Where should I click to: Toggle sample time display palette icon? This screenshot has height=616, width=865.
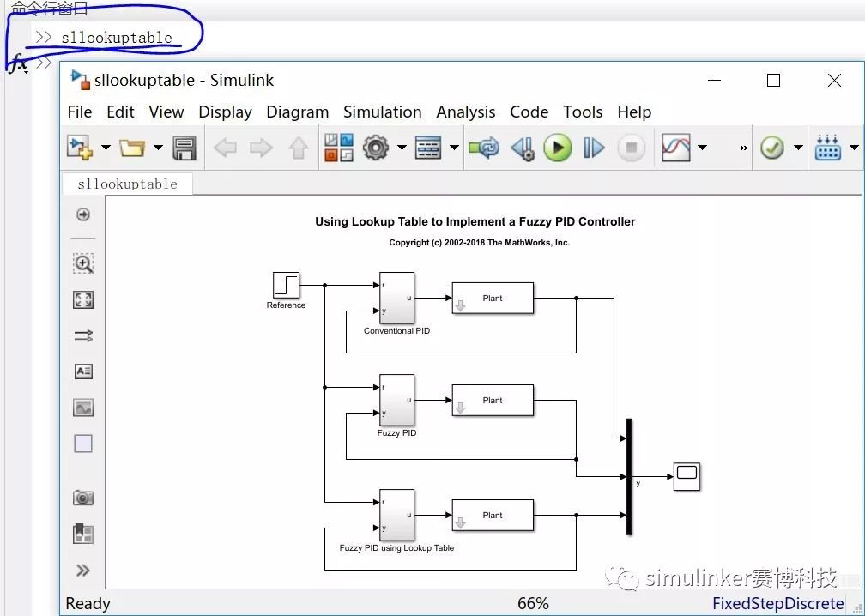coord(83,335)
